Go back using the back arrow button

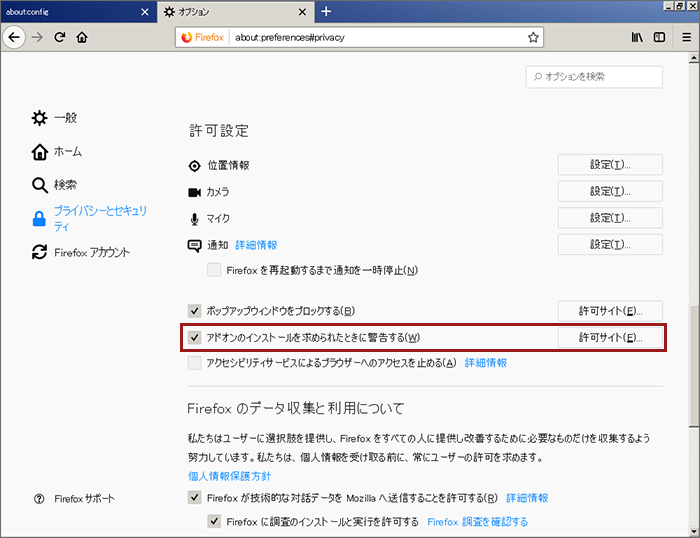point(14,37)
